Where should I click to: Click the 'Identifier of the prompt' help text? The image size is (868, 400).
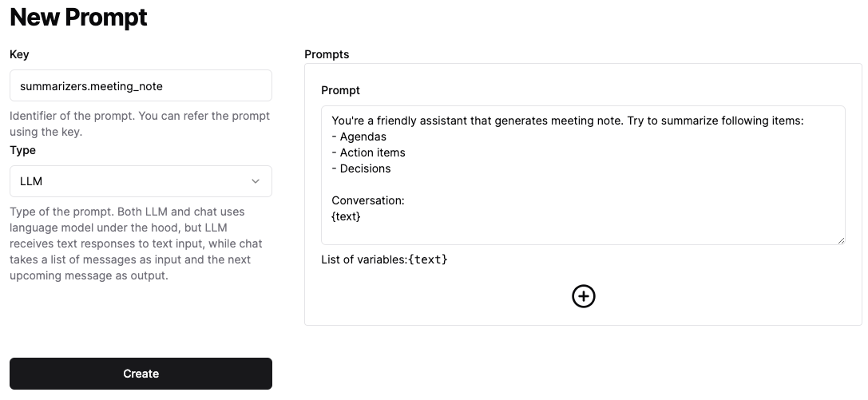coord(140,124)
